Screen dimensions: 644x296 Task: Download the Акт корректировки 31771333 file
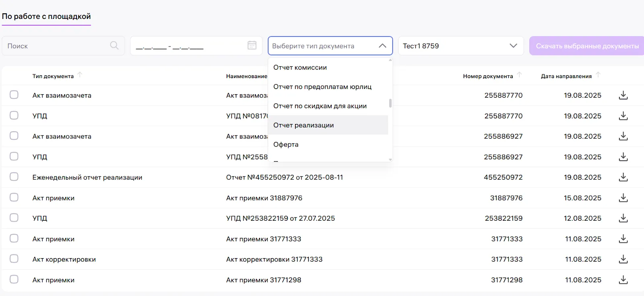(x=623, y=259)
